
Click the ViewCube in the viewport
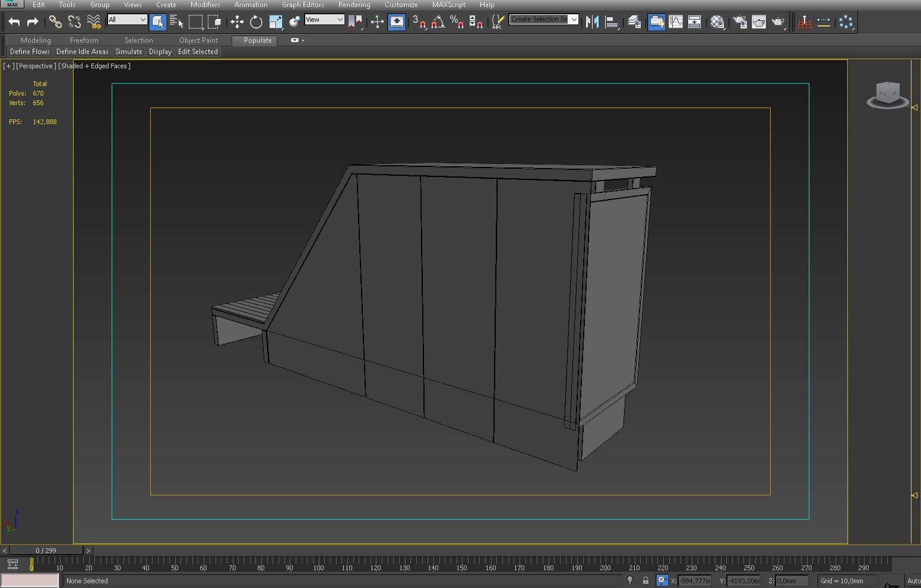coord(888,94)
